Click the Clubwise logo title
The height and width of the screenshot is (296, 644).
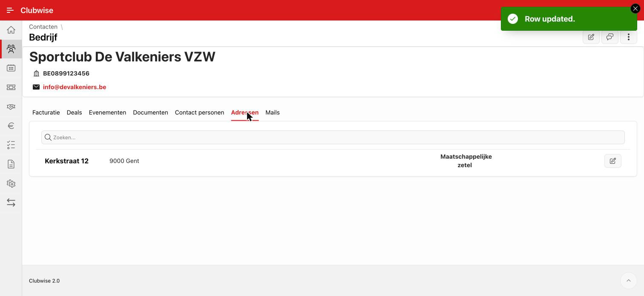(x=37, y=10)
